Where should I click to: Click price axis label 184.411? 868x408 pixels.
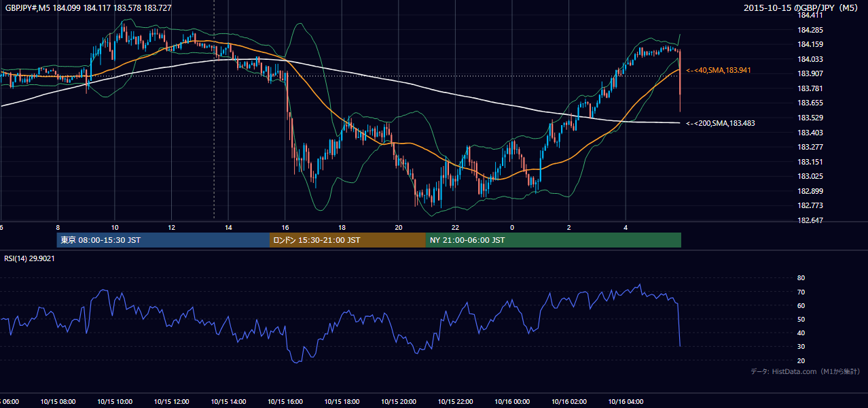coord(810,15)
